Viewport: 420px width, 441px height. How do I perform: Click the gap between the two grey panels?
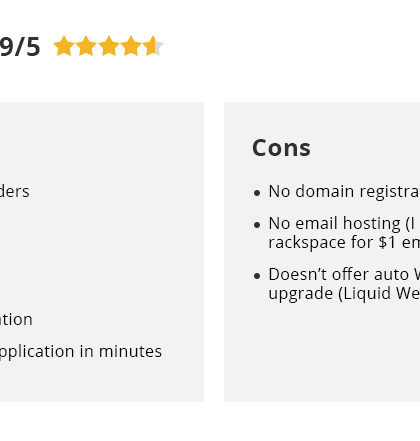(214, 252)
